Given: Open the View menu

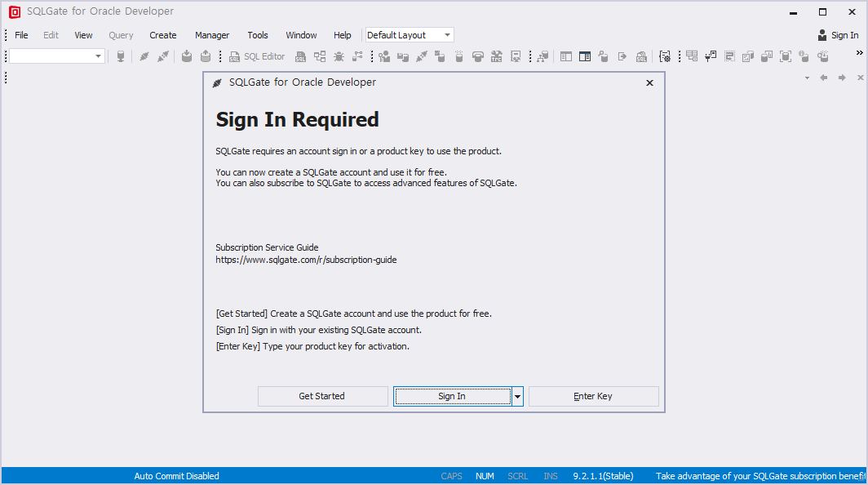Looking at the screenshot, I should click(83, 35).
